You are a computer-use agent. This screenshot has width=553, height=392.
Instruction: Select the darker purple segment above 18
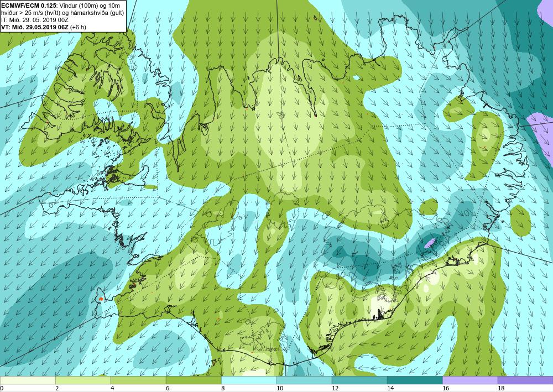525,380
